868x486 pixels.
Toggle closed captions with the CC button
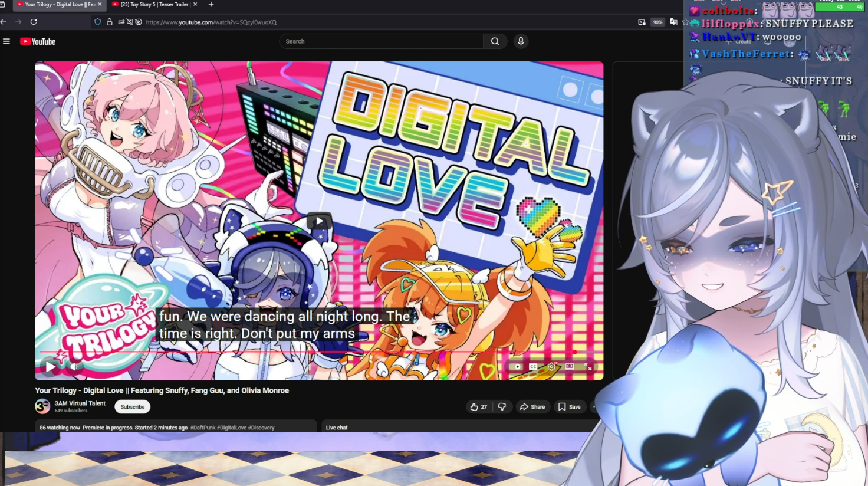pyautogui.click(x=534, y=367)
